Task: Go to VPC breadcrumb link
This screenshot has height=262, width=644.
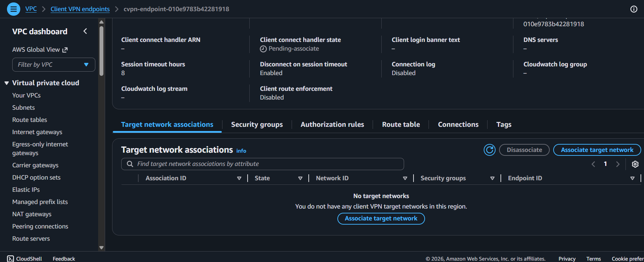Action: [x=31, y=9]
